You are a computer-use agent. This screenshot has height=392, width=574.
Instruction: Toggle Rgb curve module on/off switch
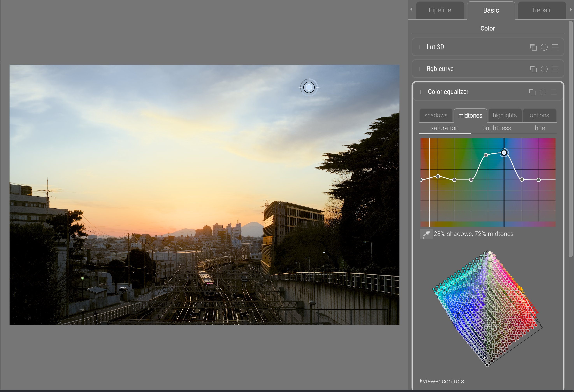(420, 69)
